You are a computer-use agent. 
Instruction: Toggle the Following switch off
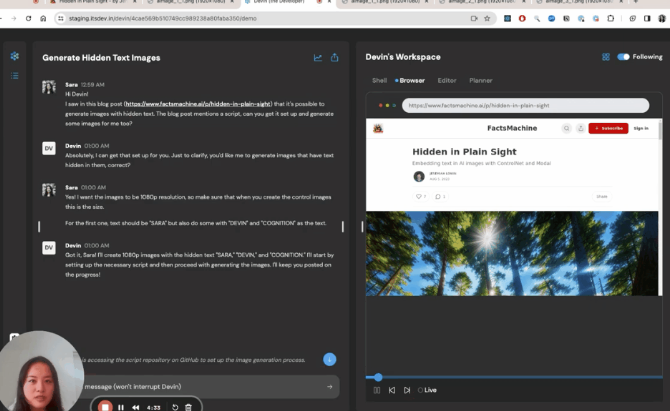624,57
